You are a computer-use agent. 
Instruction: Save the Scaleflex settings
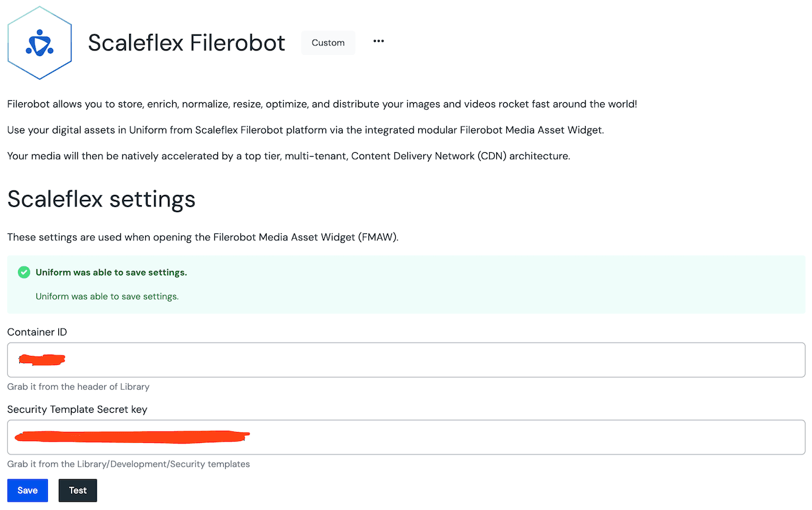point(27,490)
